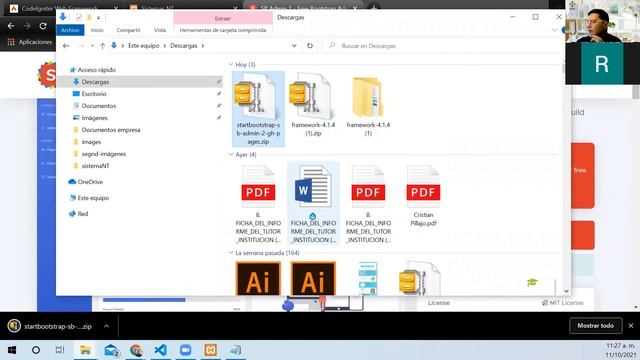This screenshot has width=640, height=360.
Task: Select Cristian Pillajo.pdf file
Action: click(423, 196)
